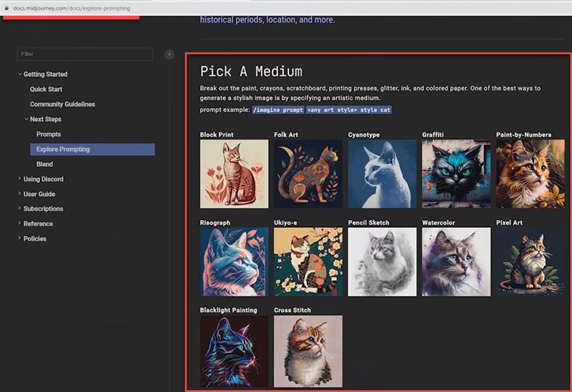Open the Quick Start page

[46, 89]
